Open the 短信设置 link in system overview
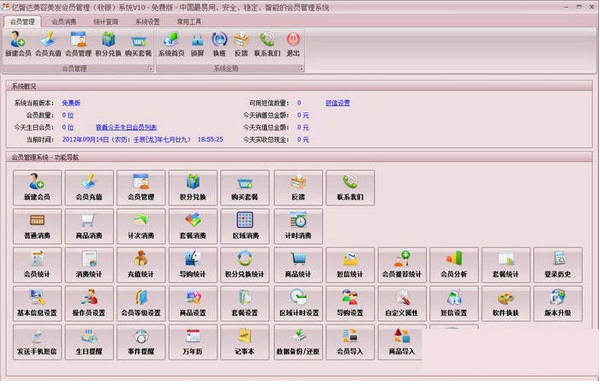Screen dimensions: 600x386 click(x=338, y=103)
